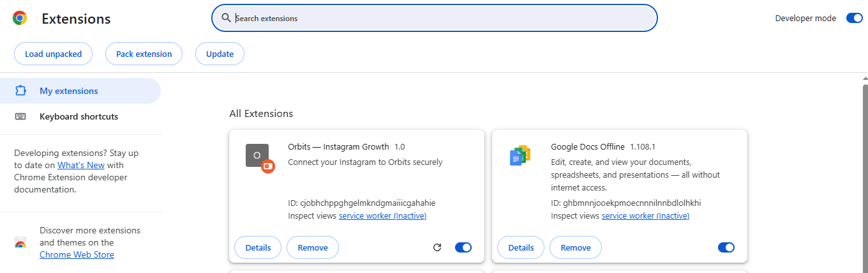Click the magnifier icon in search bar

tap(226, 18)
